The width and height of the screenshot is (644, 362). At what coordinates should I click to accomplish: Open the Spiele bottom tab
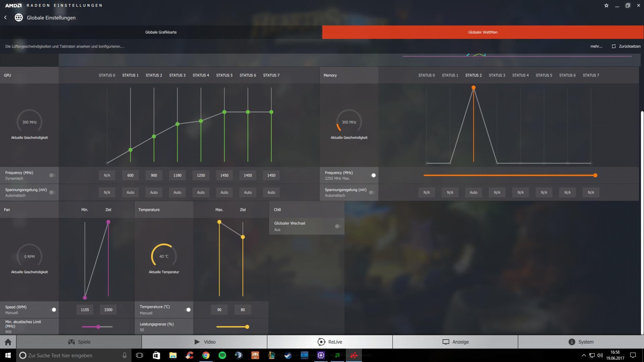point(79,342)
